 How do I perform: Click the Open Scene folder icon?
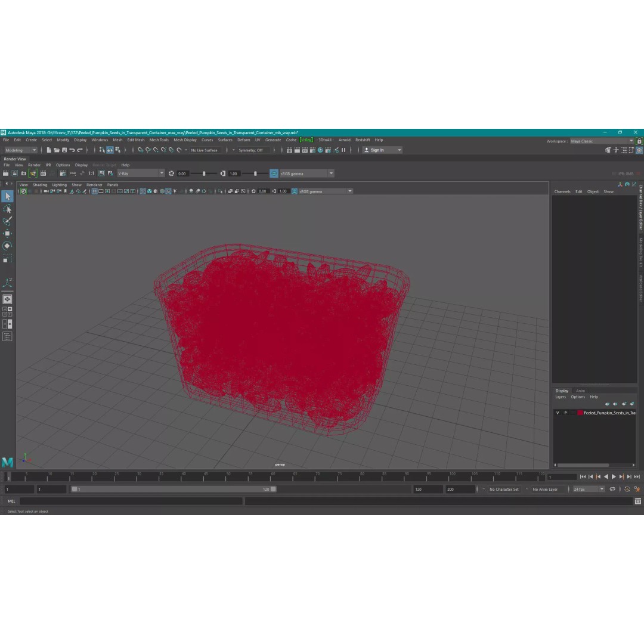coord(56,150)
